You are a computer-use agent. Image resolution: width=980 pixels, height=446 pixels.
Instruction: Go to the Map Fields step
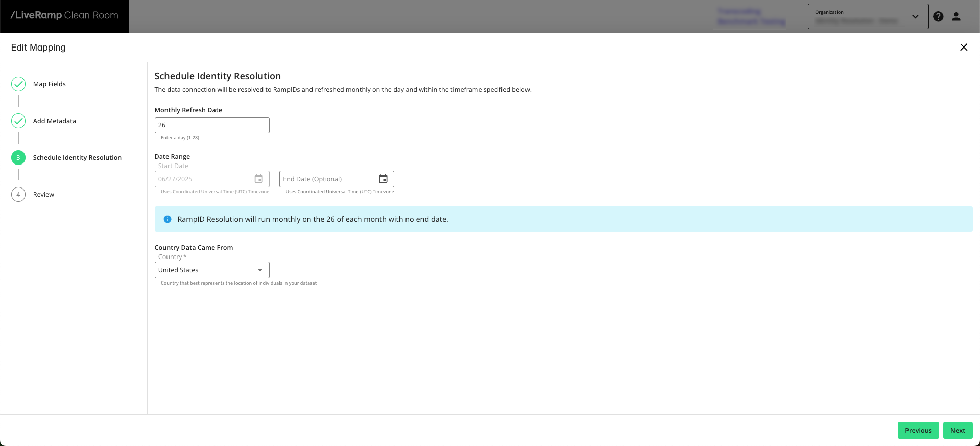coord(50,84)
